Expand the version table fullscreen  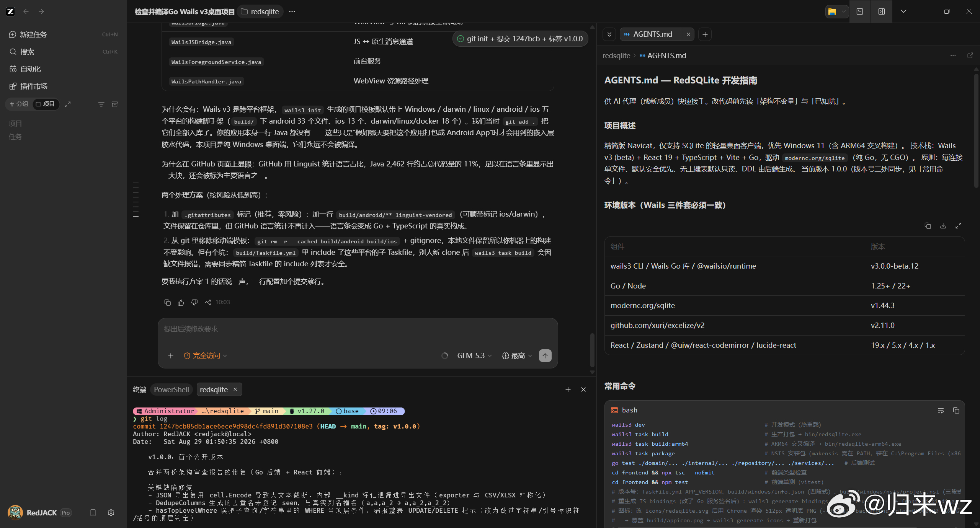pos(959,226)
